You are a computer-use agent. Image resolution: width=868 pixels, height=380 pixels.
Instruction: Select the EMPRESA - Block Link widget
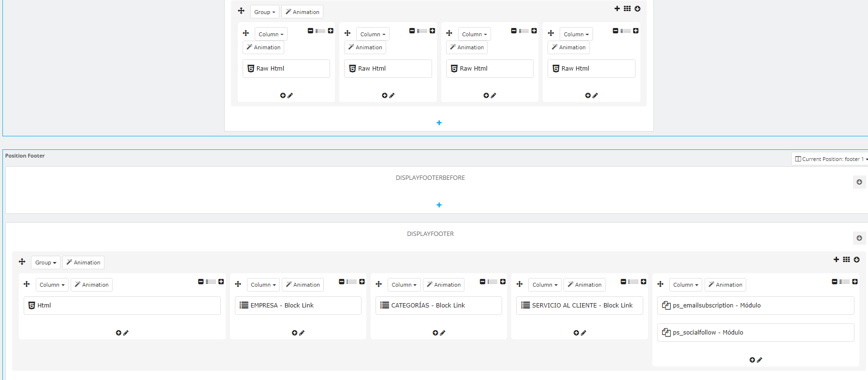click(x=298, y=306)
